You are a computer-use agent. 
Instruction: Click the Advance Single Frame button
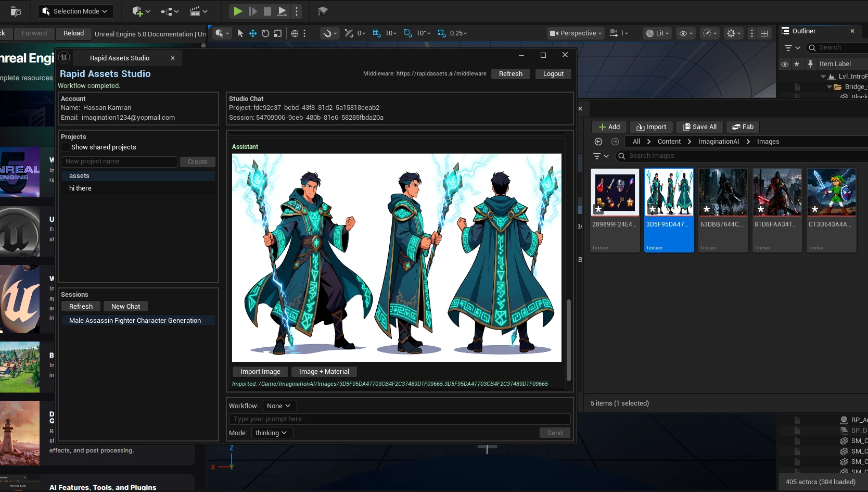coord(253,11)
